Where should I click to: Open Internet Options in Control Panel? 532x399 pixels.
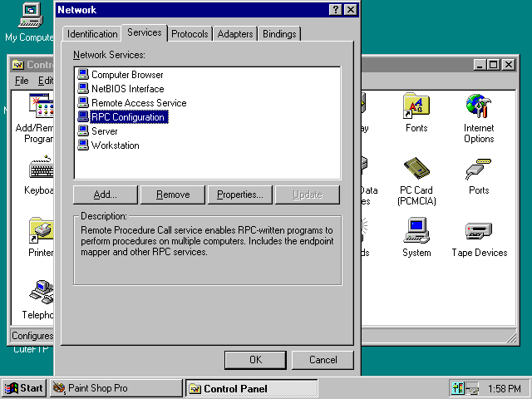point(479,106)
